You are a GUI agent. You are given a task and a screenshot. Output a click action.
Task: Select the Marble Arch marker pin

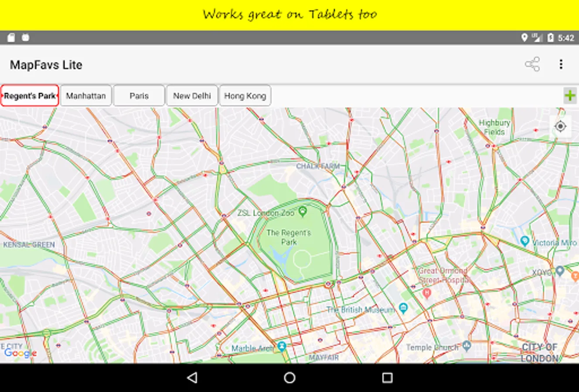282,347
